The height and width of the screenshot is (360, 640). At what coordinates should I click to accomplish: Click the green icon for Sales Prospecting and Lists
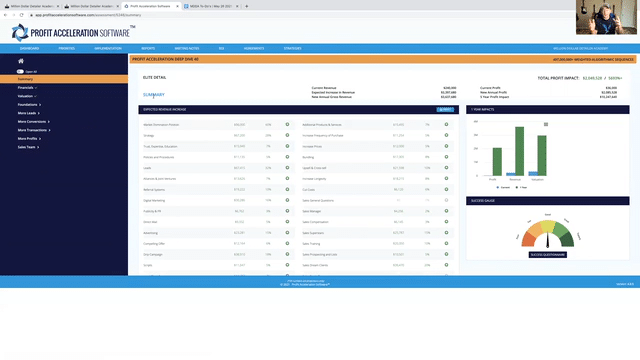pos(447,254)
